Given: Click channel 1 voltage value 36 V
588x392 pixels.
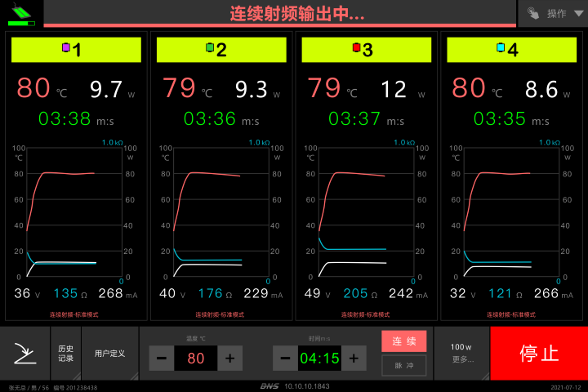Looking at the screenshot, I should coord(27,293).
